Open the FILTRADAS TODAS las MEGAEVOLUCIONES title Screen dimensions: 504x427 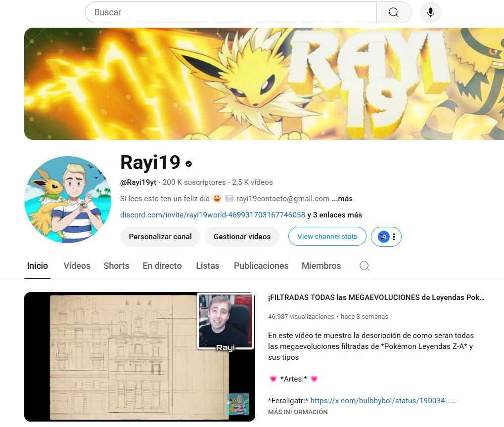[376, 298]
